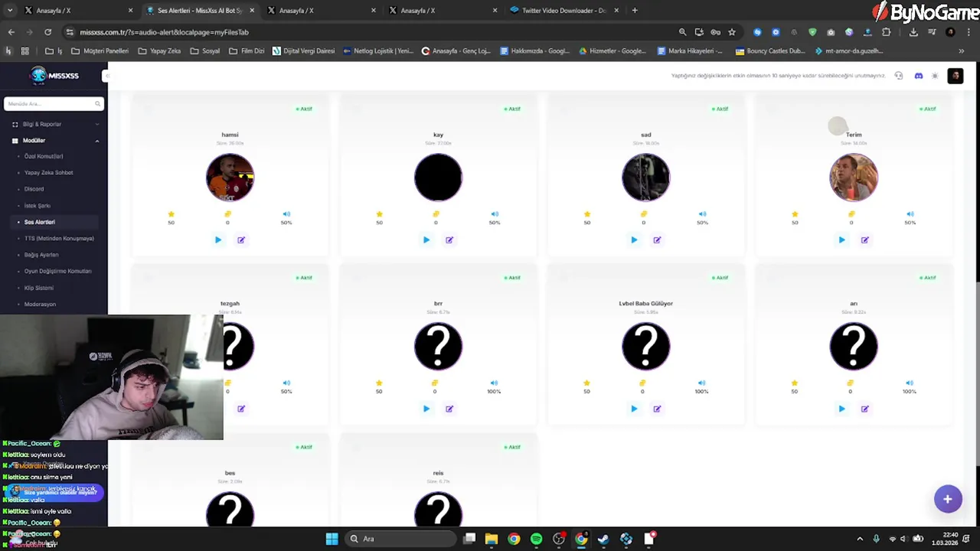This screenshot has height=551, width=980.
Task: Open the browser downloads icon
Action: coord(913,32)
